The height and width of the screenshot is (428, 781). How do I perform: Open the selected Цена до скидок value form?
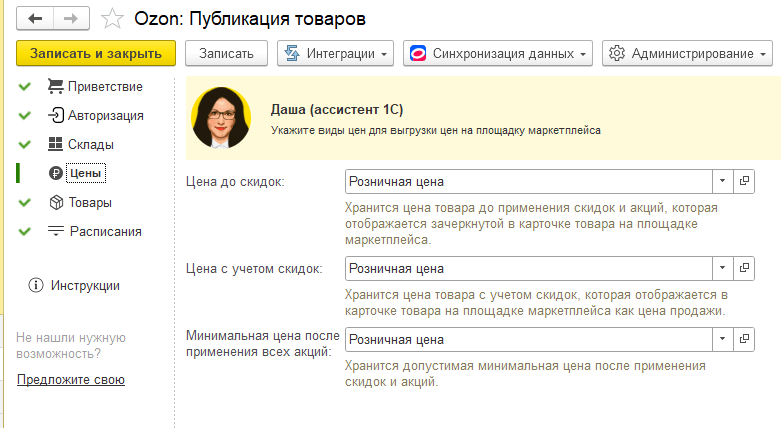point(744,181)
